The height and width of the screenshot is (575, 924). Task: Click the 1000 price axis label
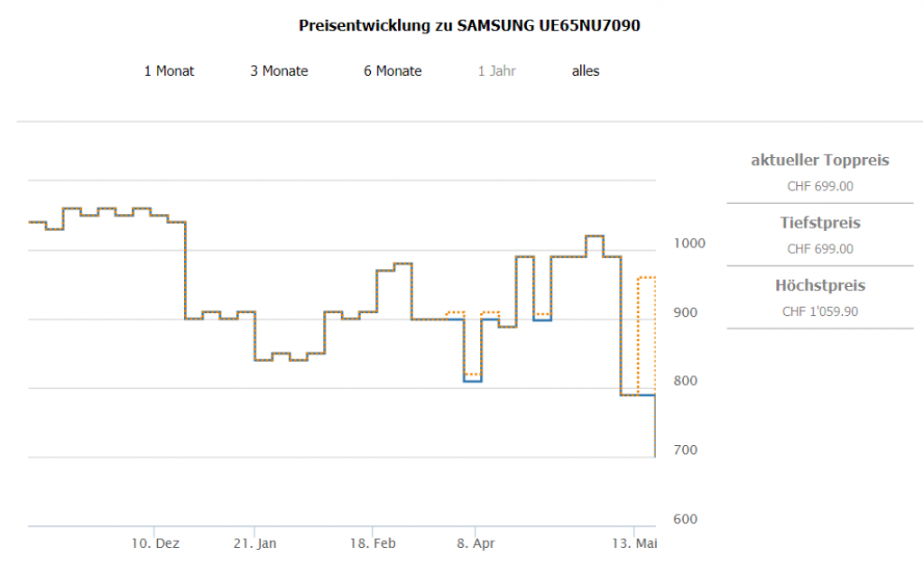click(x=687, y=244)
